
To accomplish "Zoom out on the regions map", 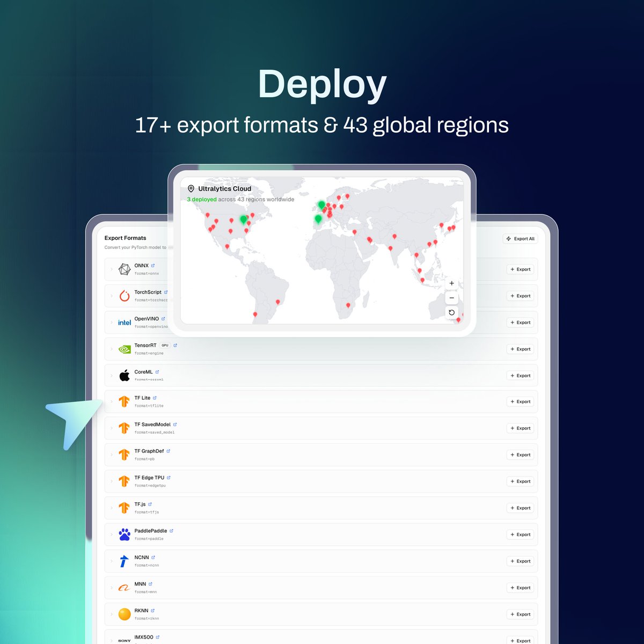I will pyautogui.click(x=452, y=298).
